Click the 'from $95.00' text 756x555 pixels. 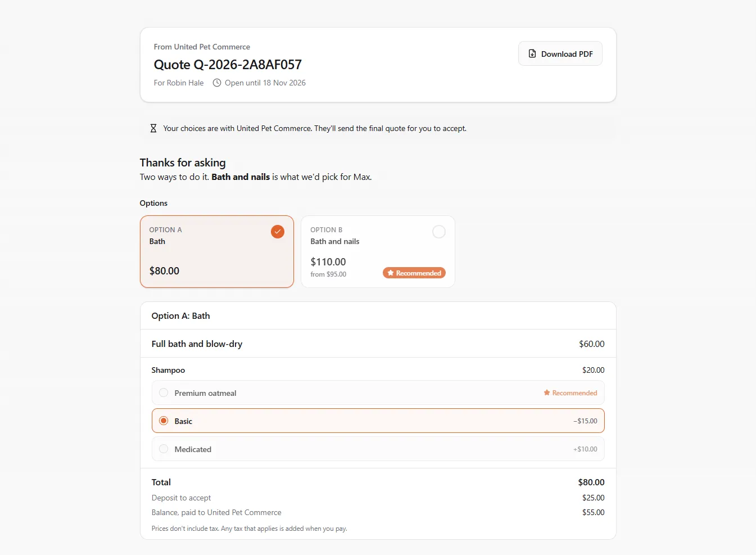pos(328,274)
